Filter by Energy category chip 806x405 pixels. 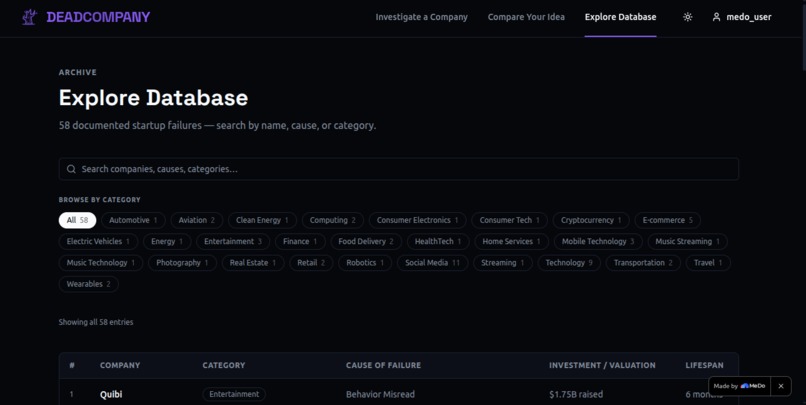coord(167,242)
